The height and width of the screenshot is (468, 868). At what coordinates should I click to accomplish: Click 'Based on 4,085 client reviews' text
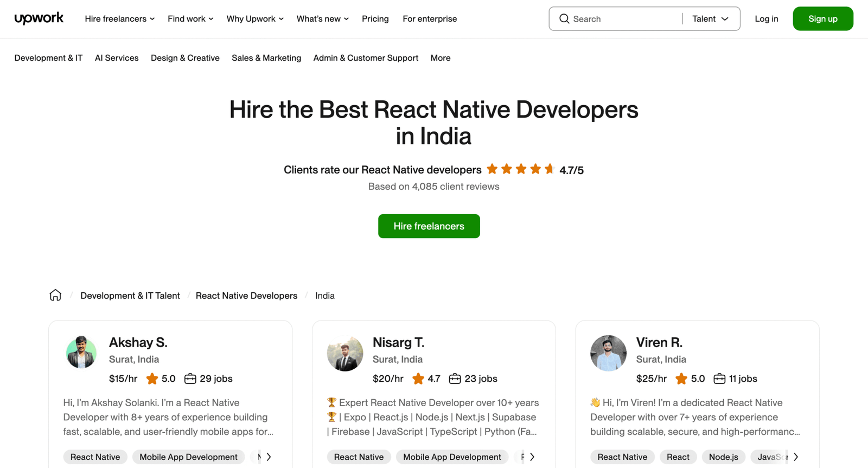click(x=434, y=187)
